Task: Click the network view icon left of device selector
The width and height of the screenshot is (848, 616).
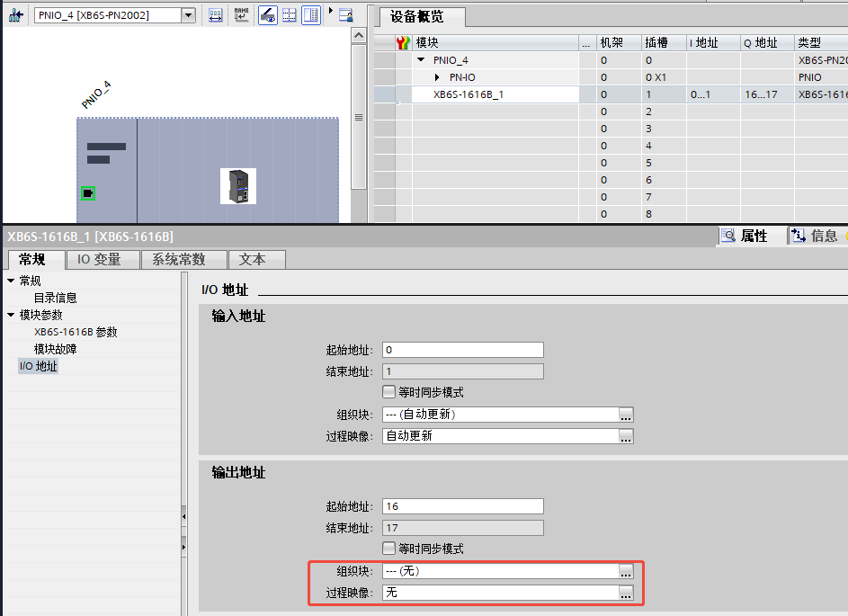Action: (x=15, y=15)
